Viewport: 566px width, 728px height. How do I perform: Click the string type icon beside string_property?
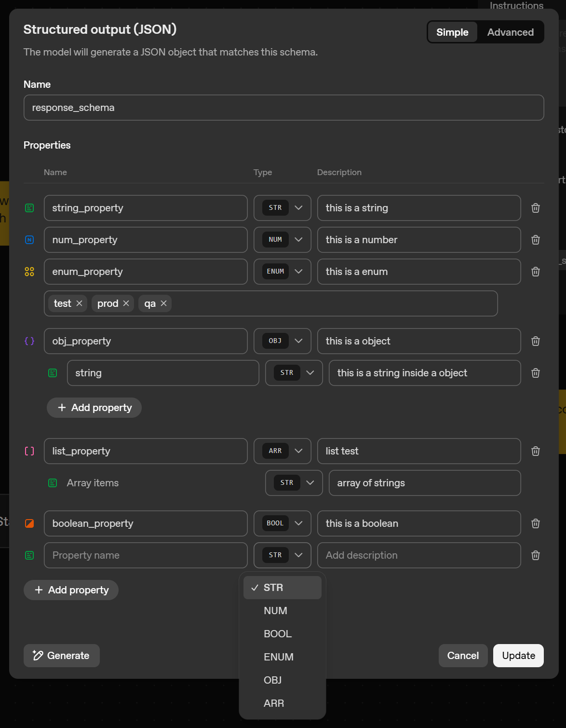pyautogui.click(x=29, y=208)
